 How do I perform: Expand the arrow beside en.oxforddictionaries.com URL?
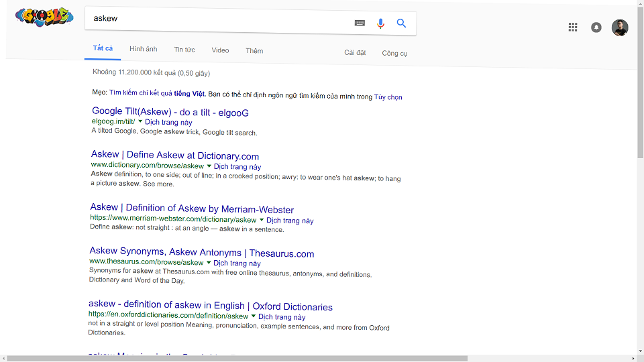coord(254,316)
